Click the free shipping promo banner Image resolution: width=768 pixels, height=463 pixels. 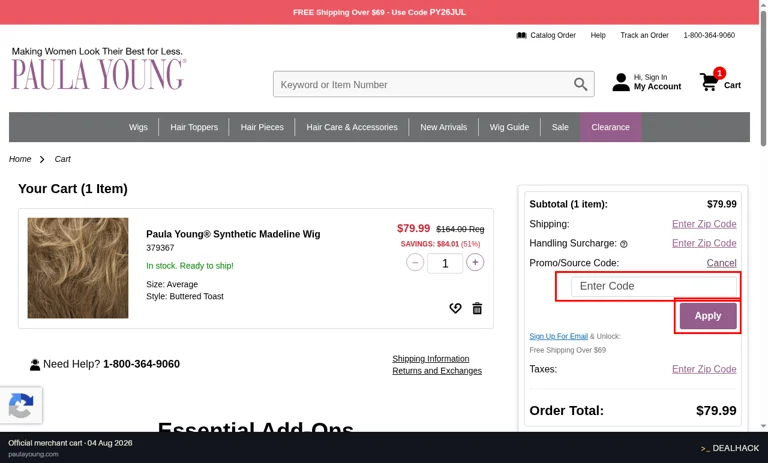(x=380, y=12)
